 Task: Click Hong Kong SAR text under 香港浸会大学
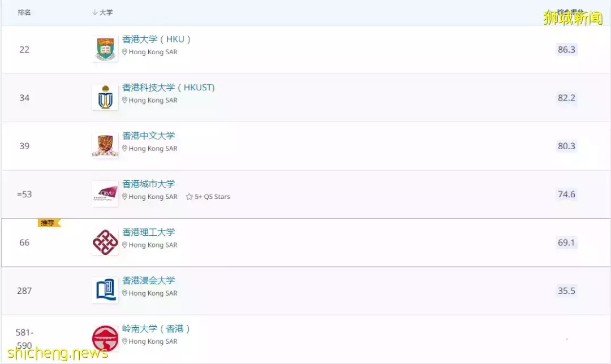pos(153,293)
